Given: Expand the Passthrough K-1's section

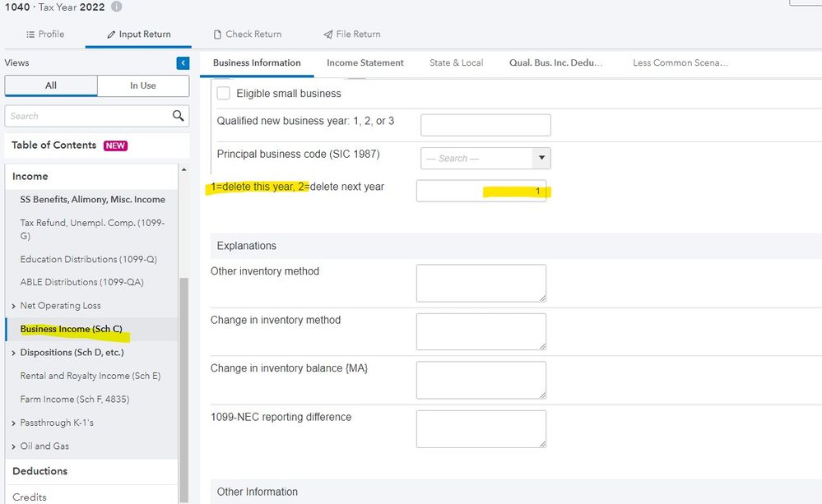Looking at the screenshot, I should tap(14, 423).
